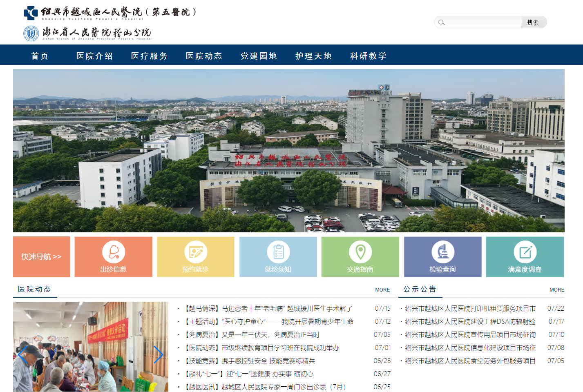Open 护理天地 navigation menu item
Image resolution: width=583 pixels, height=392 pixels.
[314, 56]
